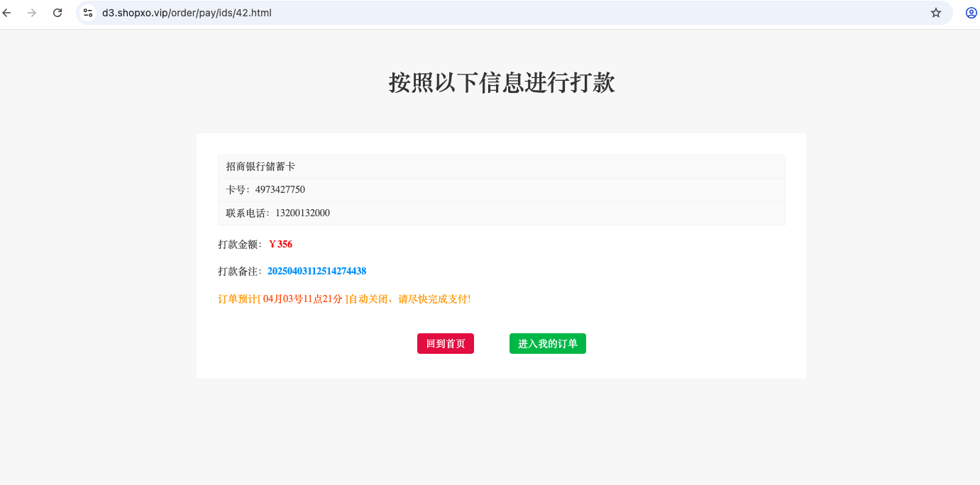Image resolution: width=980 pixels, height=485 pixels.
Task: Select card number 4973427750
Action: point(280,189)
